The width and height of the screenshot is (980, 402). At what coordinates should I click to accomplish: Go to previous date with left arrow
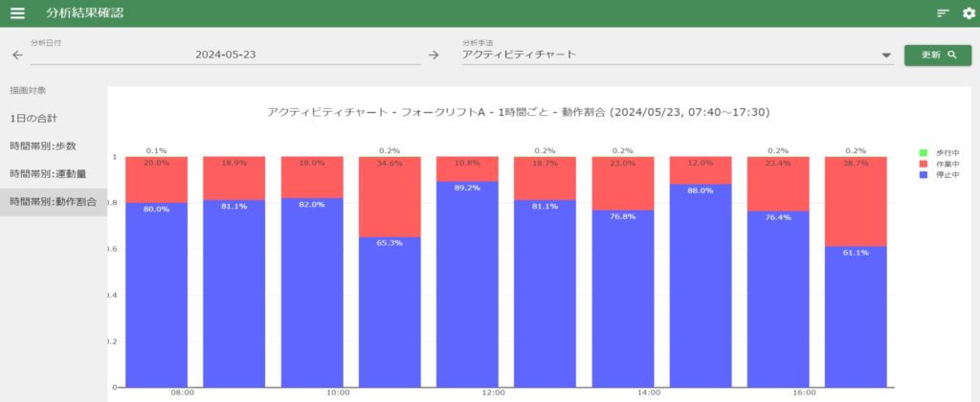click(x=17, y=56)
